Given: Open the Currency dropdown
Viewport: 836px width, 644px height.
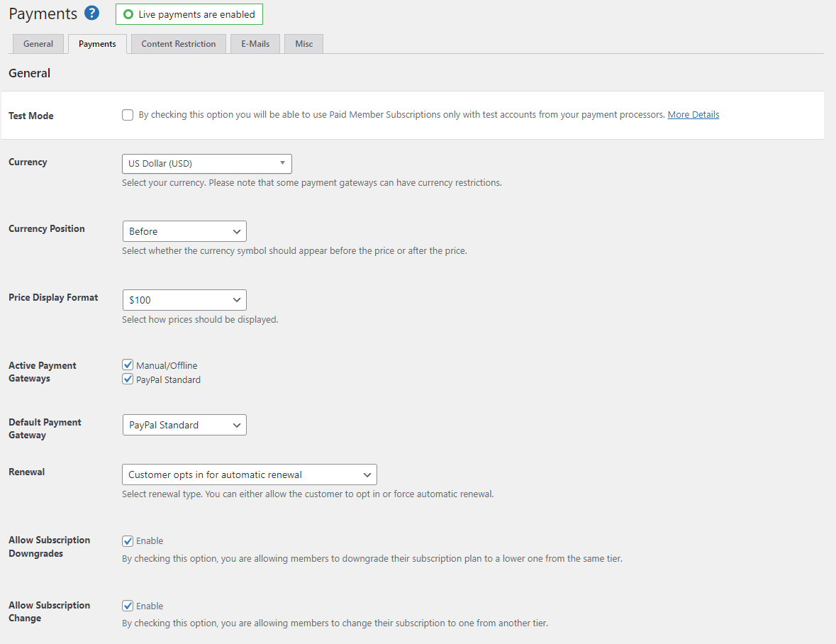Looking at the screenshot, I should [x=206, y=164].
